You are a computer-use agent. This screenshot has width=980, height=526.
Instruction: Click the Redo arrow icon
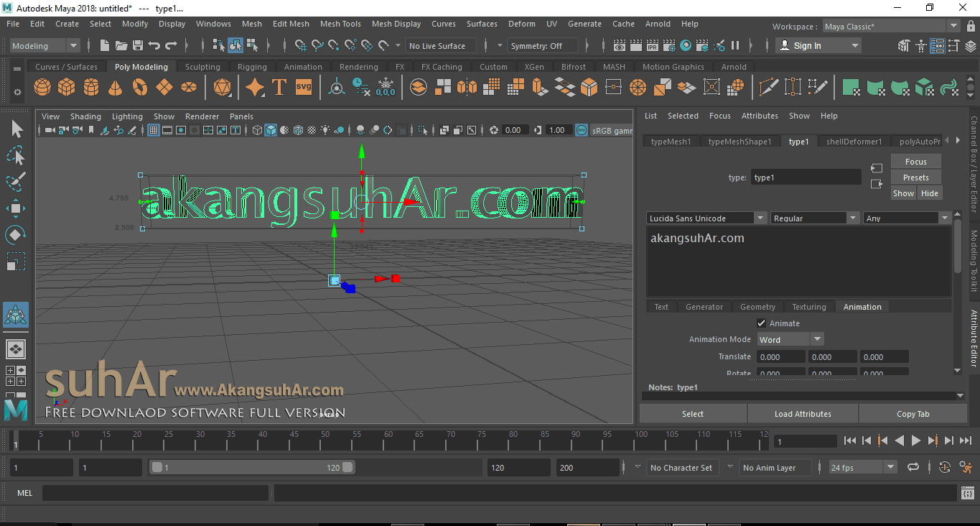[171, 46]
